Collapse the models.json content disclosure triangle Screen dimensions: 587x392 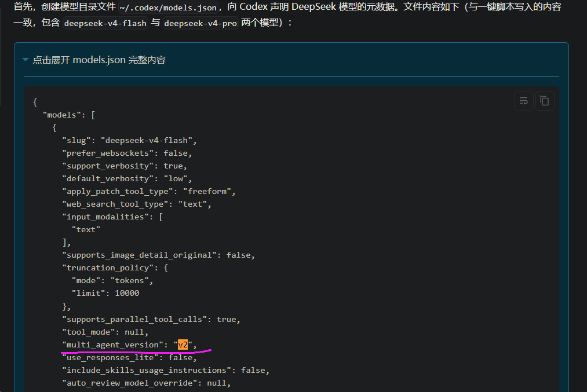click(25, 60)
